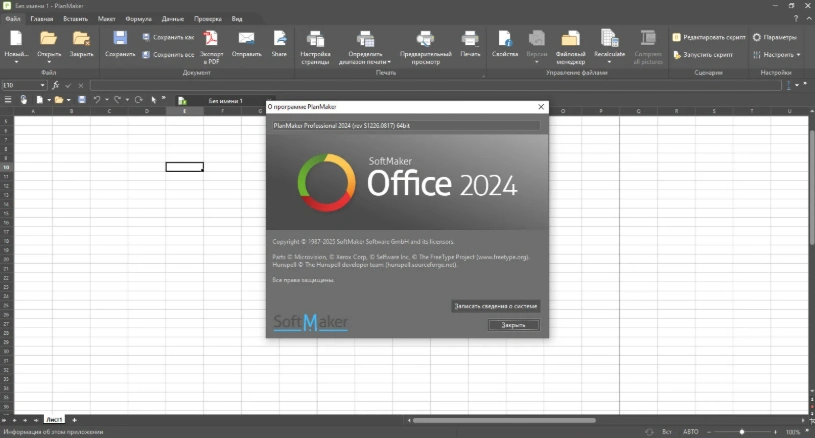Switch to the Layout ribbon tab

click(107, 19)
